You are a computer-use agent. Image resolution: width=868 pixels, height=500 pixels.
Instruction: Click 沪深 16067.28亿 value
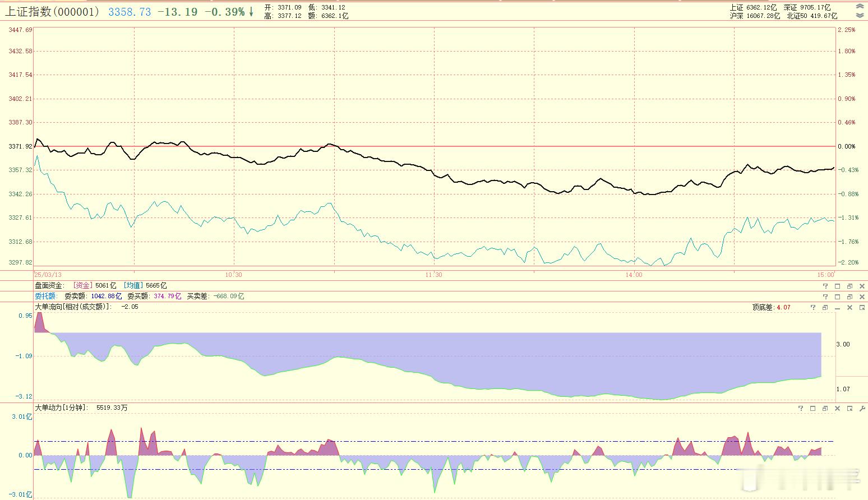755,16
